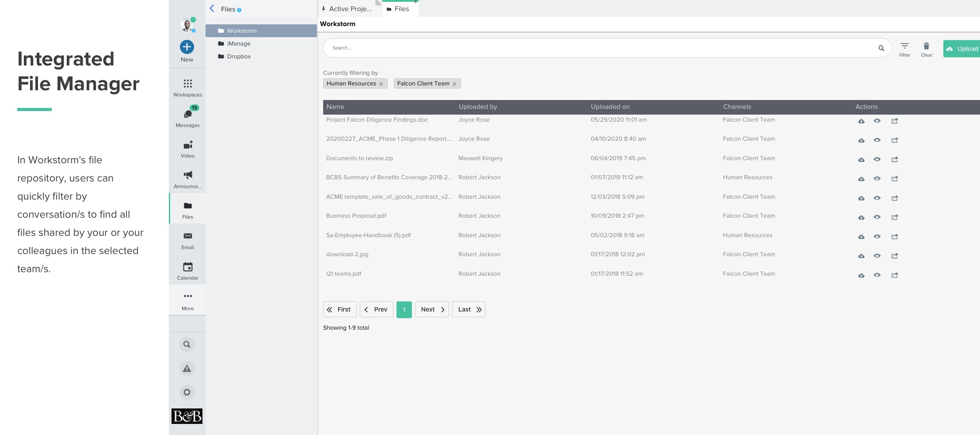This screenshot has height=435, width=980.
Task: Open the Files sidebar section
Action: pyautogui.click(x=187, y=208)
